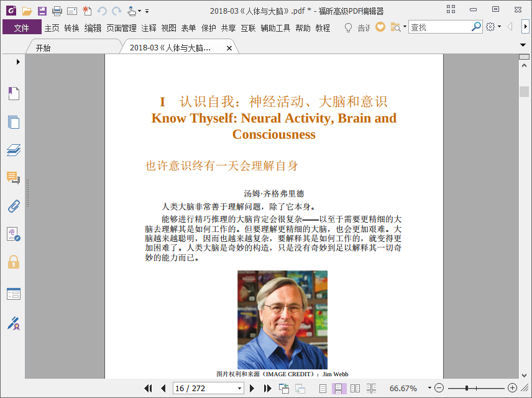Enable single page view mode
The height and width of the screenshot is (398, 532).
pos(323,388)
